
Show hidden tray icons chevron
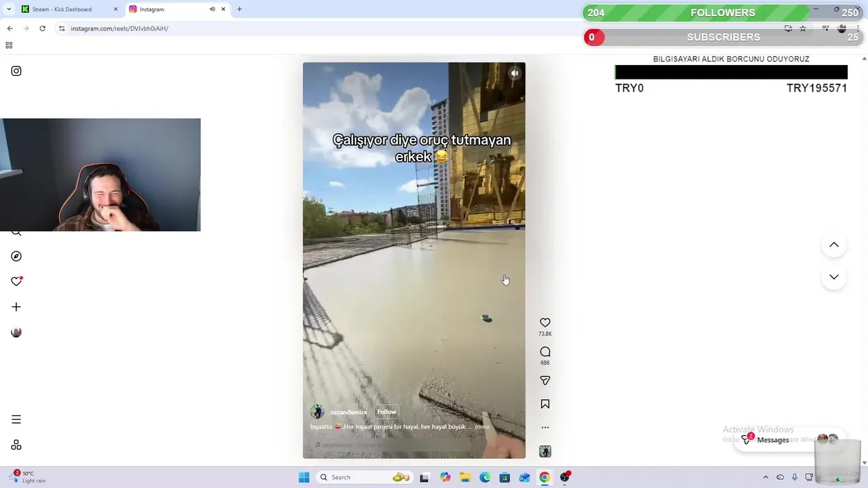[766, 477]
